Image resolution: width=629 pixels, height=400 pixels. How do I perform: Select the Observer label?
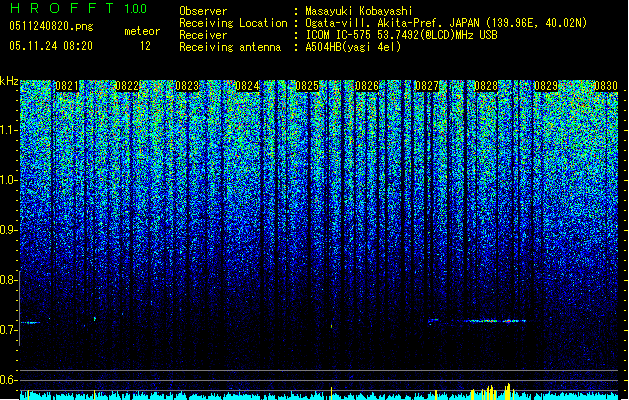203,11
